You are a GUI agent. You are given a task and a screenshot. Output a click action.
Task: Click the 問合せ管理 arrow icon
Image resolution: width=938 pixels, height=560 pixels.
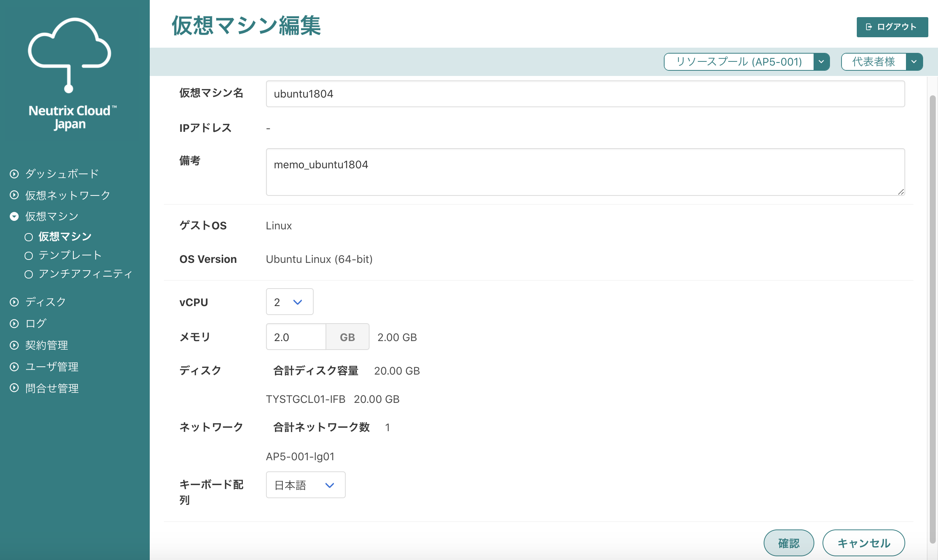pos(15,388)
